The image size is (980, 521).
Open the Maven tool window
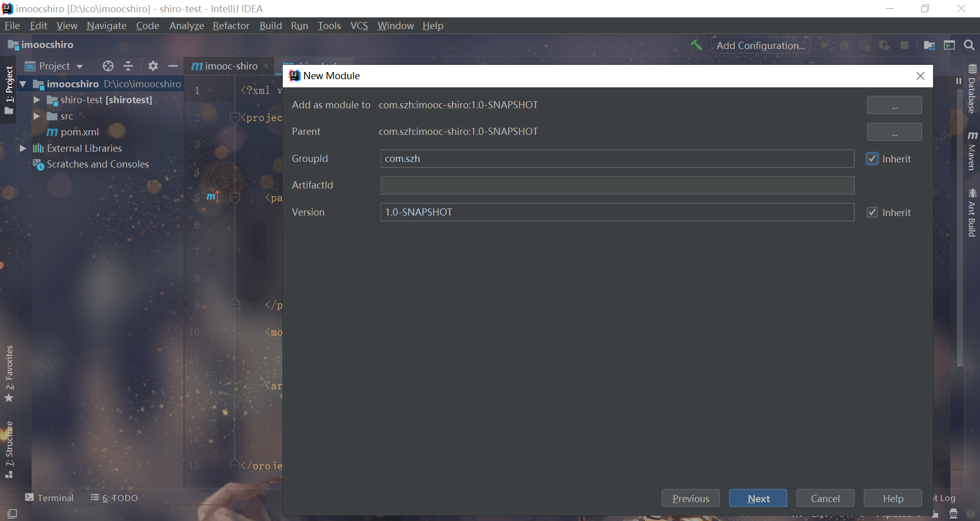(972, 151)
